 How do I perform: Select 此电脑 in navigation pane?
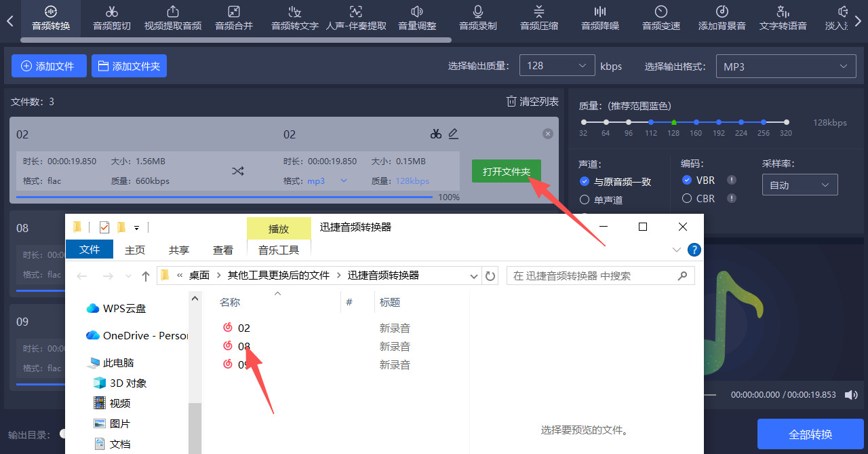pos(111,362)
